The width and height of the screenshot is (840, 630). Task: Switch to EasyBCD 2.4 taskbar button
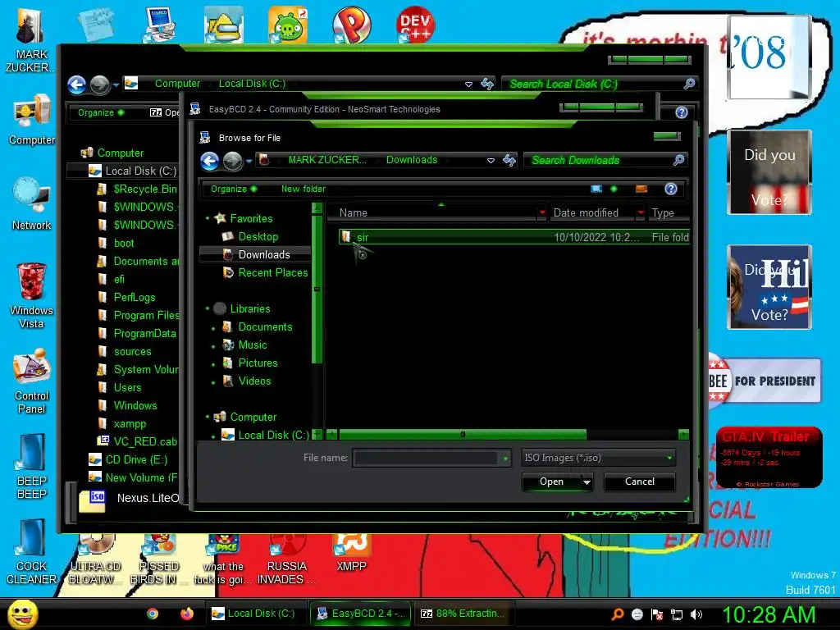pos(362,614)
